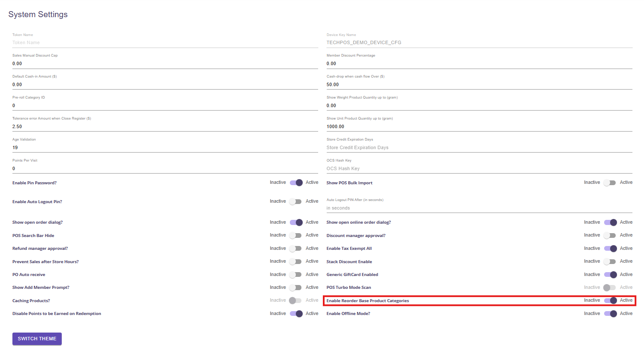Toggle Generic GiftCard Enabled switch
This screenshot has width=644, height=351.
coord(610,275)
